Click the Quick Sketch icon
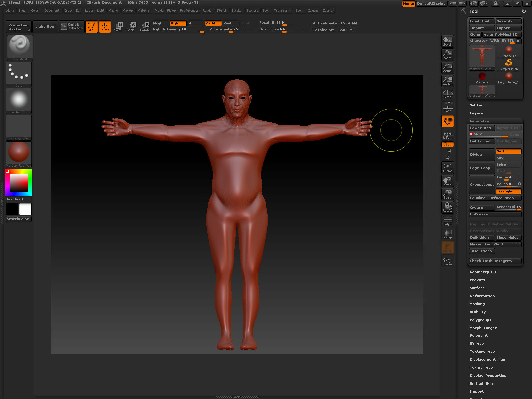Image resolution: width=532 pixels, height=399 pixels. [x=72, y=27]
